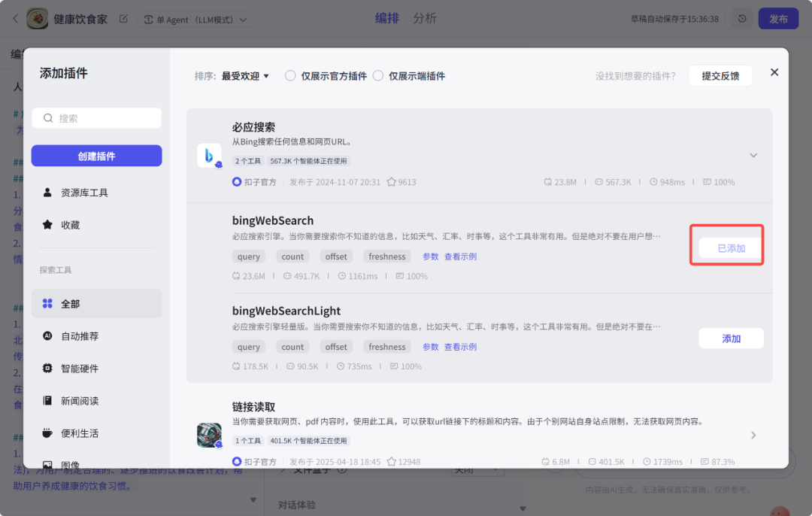Close the 添加插件 dialog
812x516 pixels.
[x=774, y=72]
